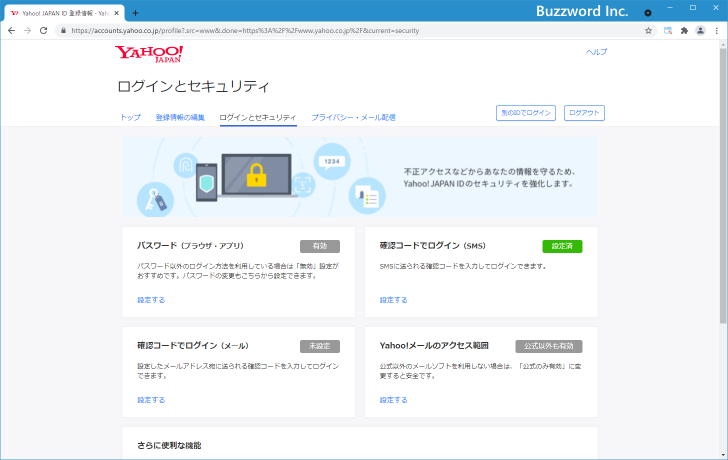Image resolution: width=728 pixels, height=460 pixels.
Task: Focus the browser address bar
Action: 353,31
